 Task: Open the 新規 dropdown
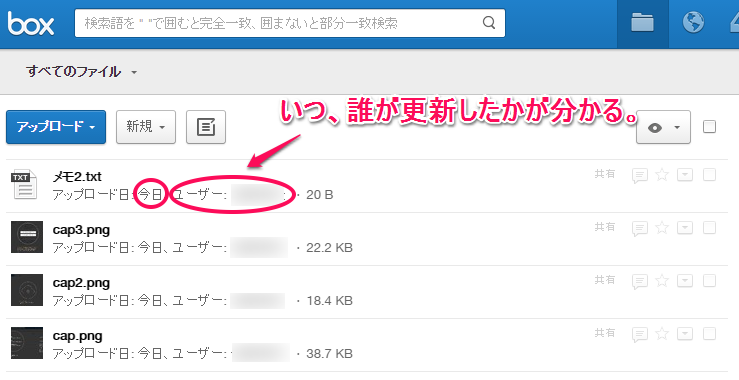[146, 127]
